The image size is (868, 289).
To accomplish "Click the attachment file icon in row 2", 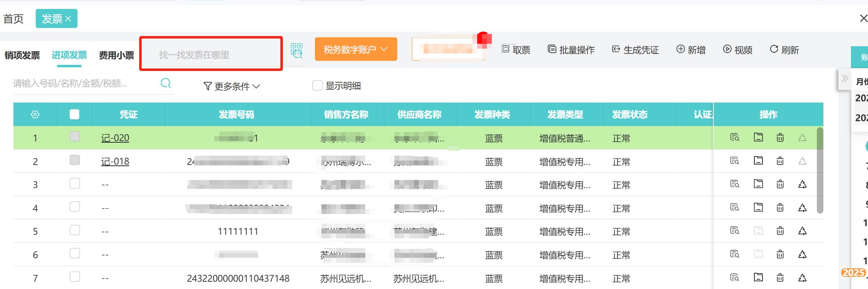I will pos(758,161).
